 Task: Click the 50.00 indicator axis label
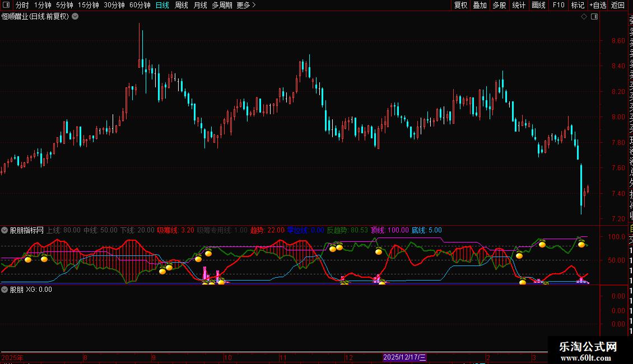click(616, 260)
